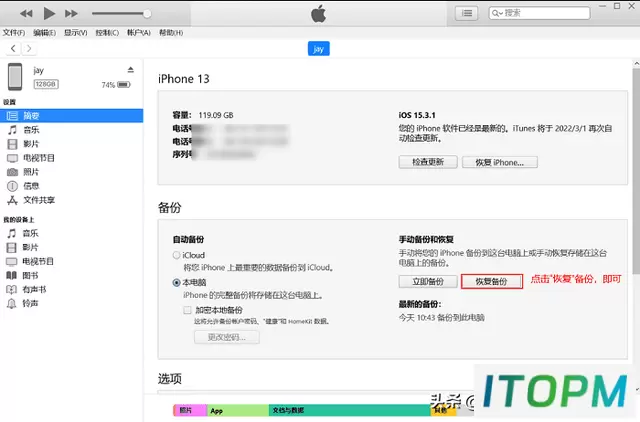
Task: Open the 帐户(A) menu
Action: 139,33
